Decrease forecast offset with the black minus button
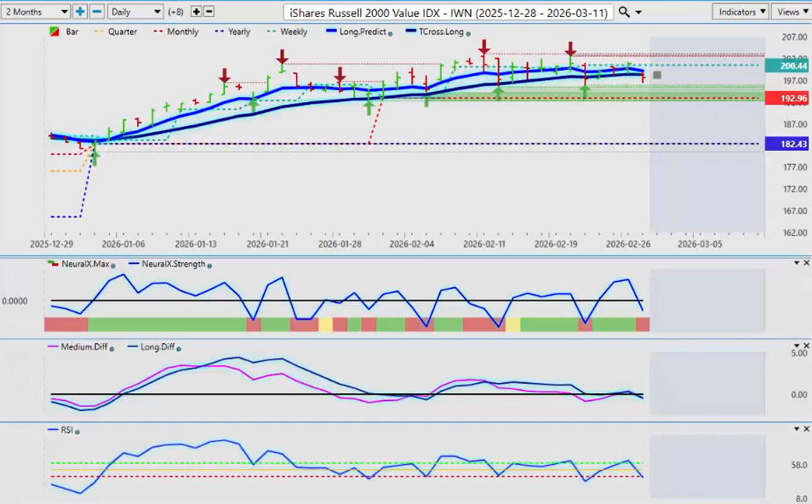 click(209, 12)
